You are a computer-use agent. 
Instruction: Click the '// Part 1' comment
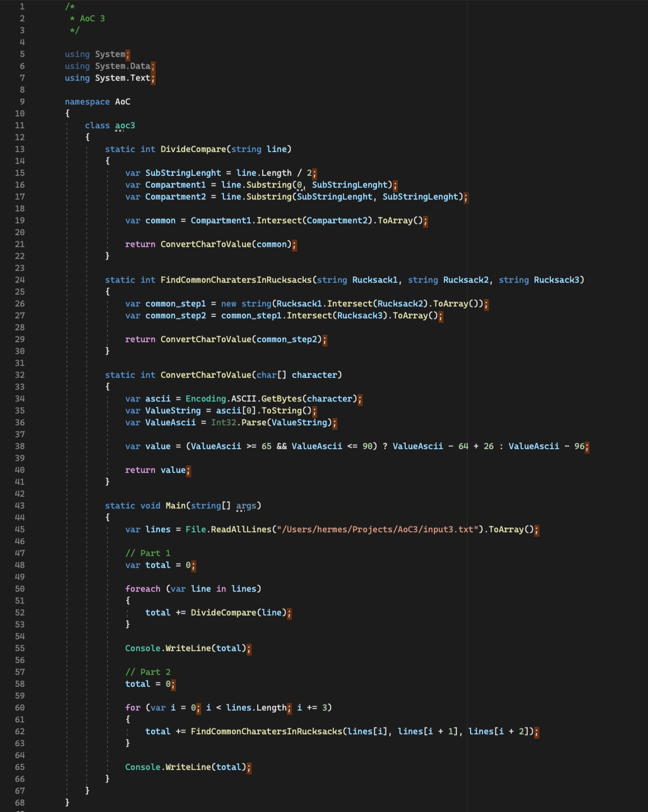tap(148, 553)
